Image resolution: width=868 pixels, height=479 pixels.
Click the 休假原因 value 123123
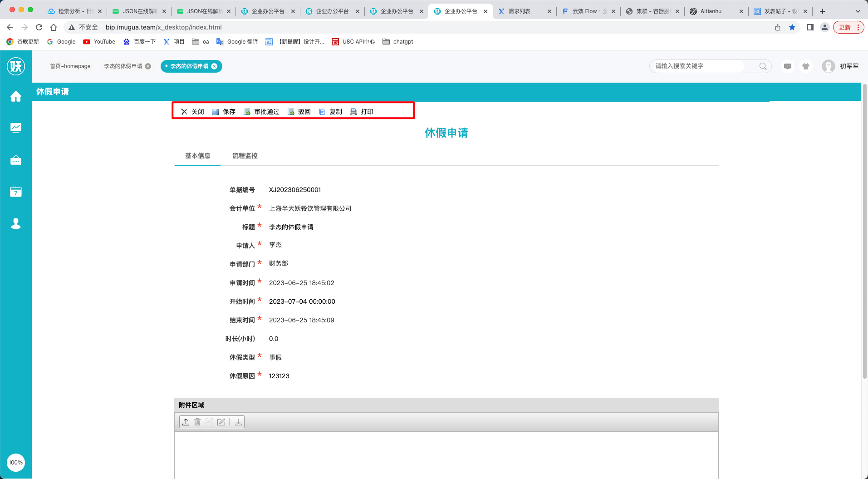(279, 376)
